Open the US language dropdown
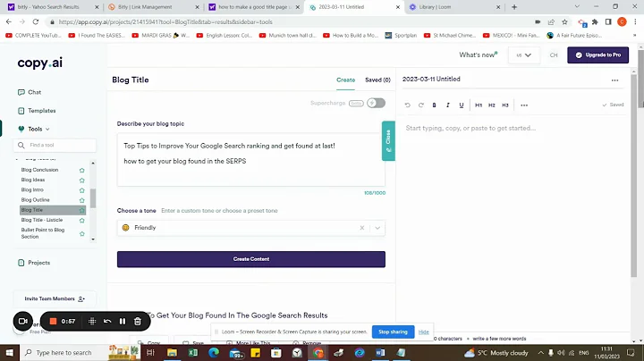The height and width of the screenshot is (361, 644). tap(523, 55)
